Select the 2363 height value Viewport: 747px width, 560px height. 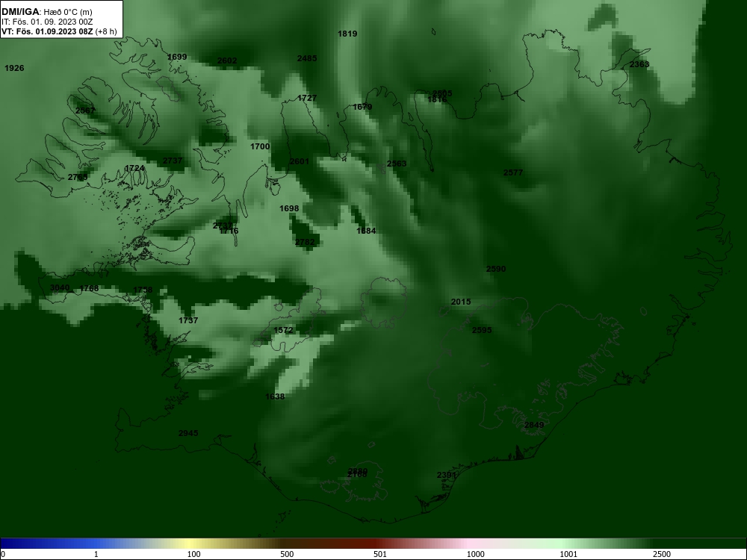pos(639,64)
